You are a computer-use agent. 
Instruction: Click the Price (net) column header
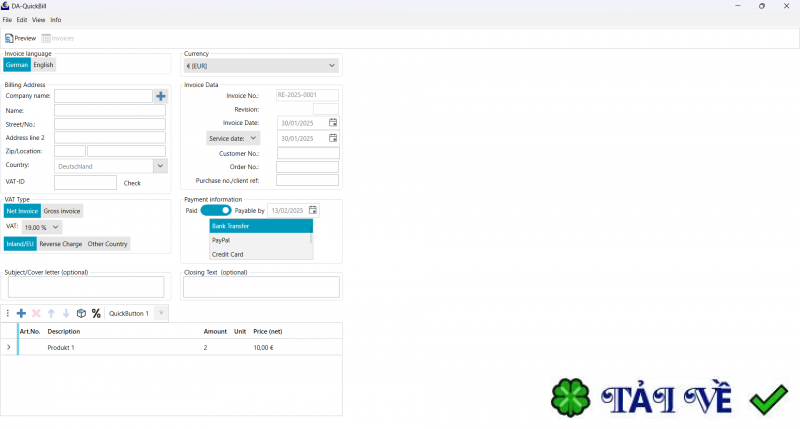click(268, 332)
